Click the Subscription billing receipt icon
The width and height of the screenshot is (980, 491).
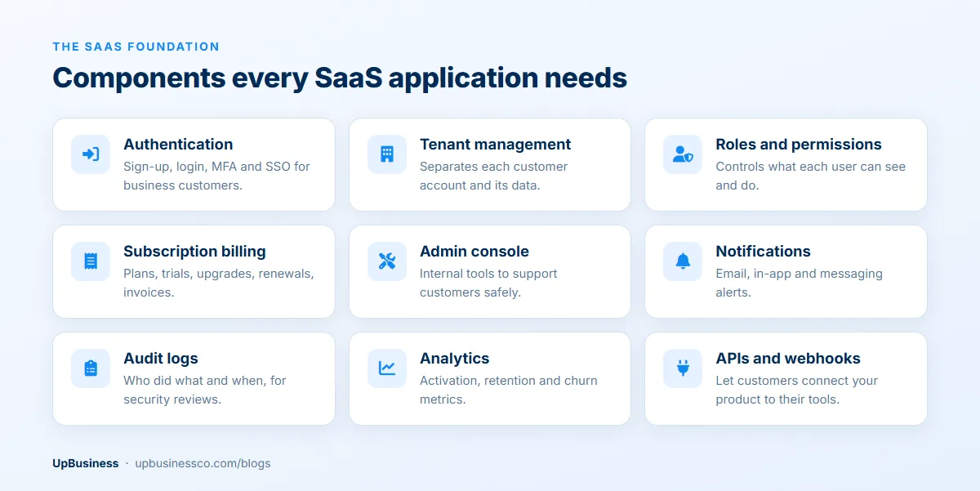click(91, 261)
